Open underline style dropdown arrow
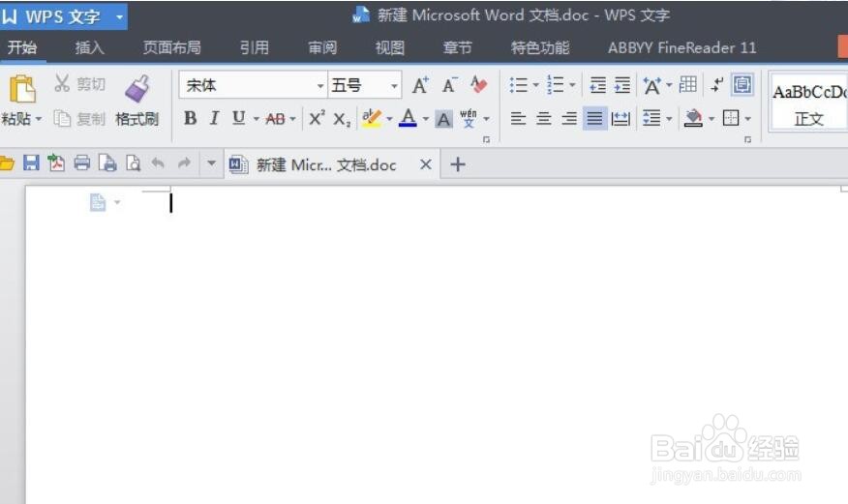 tap(256, 119)
